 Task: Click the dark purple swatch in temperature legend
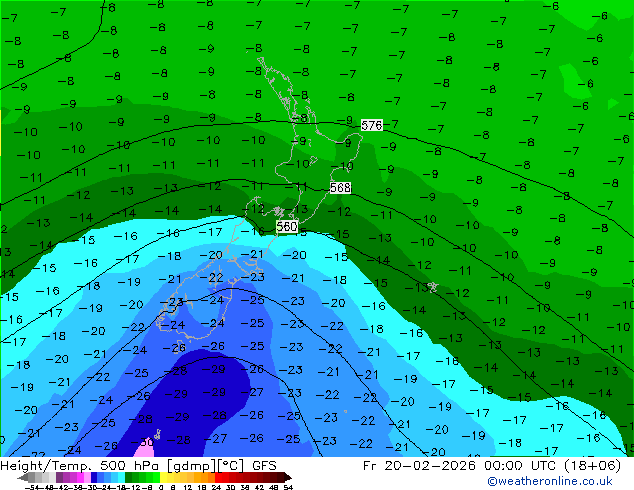pos(59,477)
